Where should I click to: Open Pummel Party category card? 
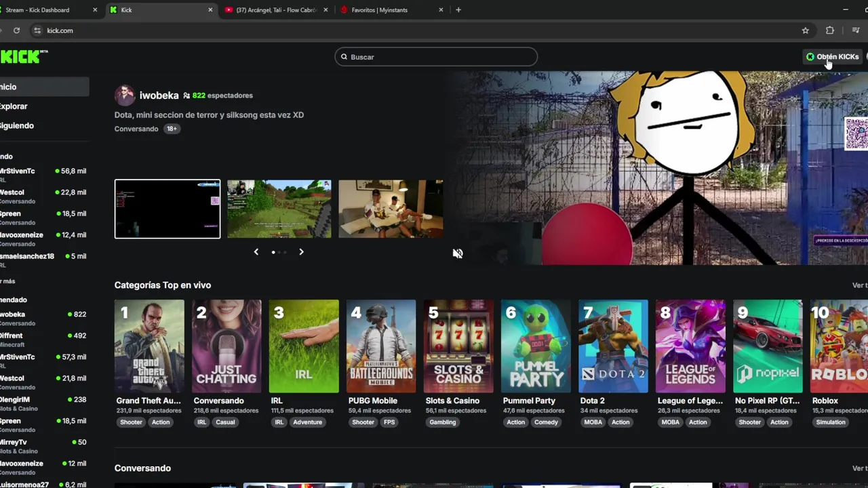click(x=536, y=346)
